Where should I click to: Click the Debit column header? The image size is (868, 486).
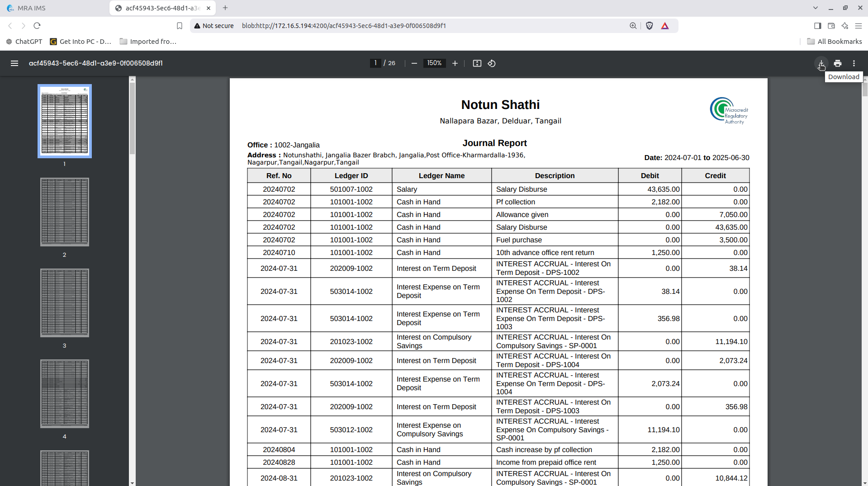coord(650,175)
